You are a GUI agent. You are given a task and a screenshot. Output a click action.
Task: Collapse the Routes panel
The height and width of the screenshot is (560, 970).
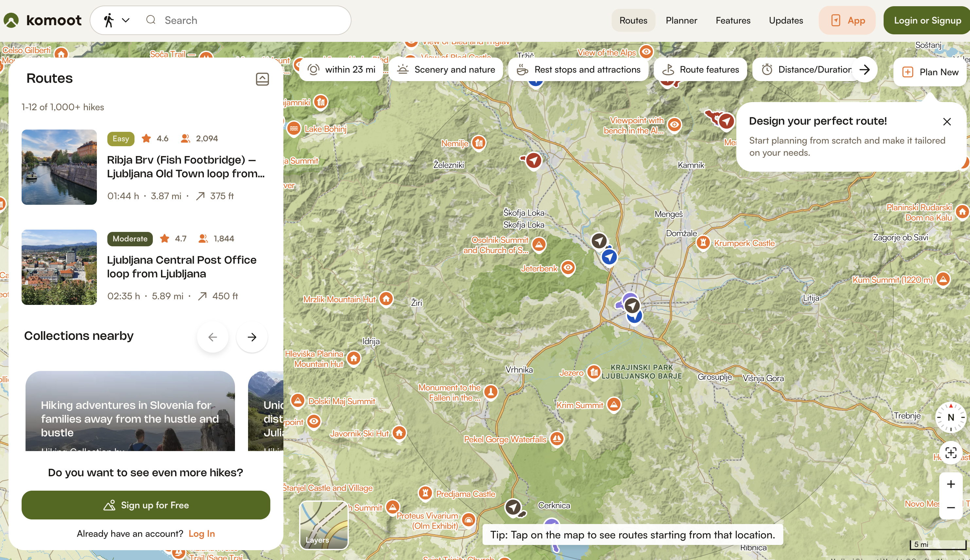(x=262, y=79)
